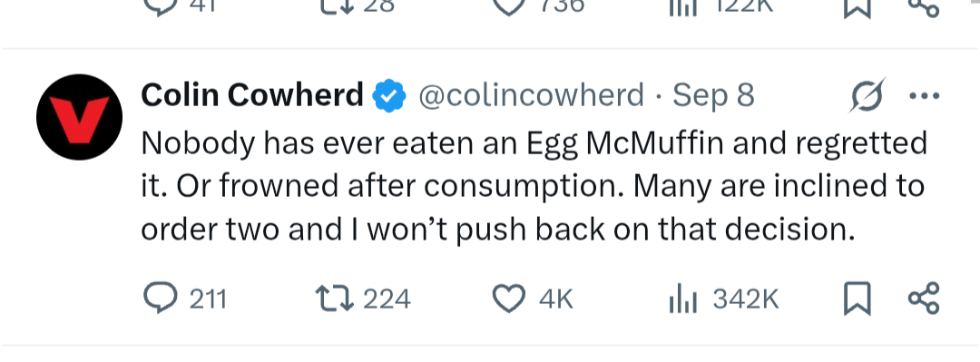View analytics showing 122K views
The height and width of the screenshot is (362, 980).
tap(721, 5)
